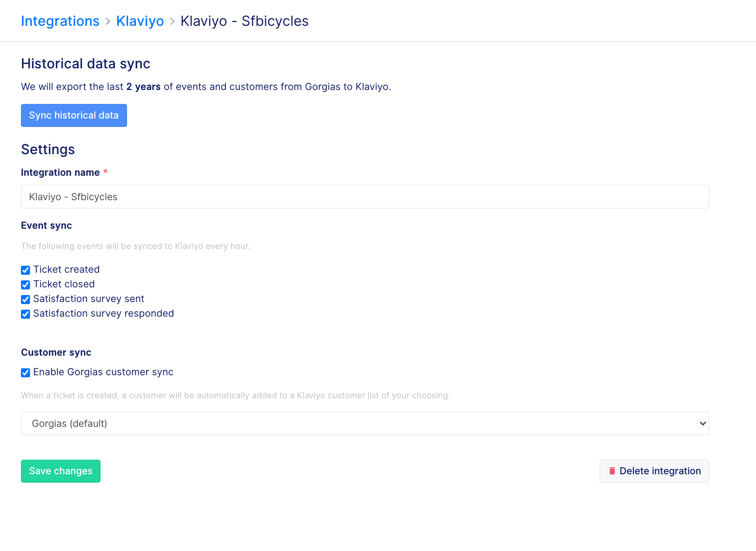Focus the Integration name input field

click(365, 197)
